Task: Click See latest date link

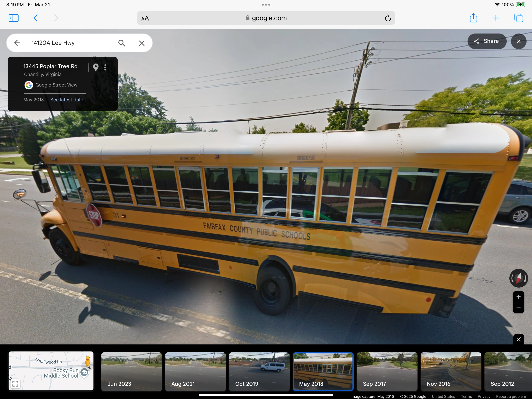Action: [67, 100]
